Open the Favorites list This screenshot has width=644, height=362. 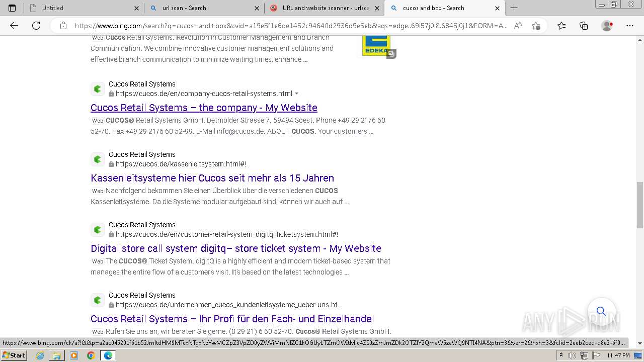561,26
